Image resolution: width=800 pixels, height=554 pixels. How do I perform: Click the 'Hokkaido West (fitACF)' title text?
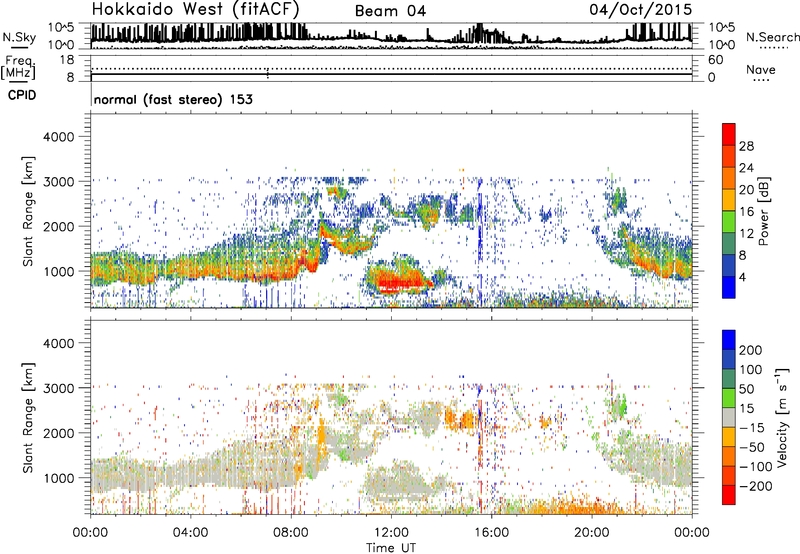coord(195,9)
